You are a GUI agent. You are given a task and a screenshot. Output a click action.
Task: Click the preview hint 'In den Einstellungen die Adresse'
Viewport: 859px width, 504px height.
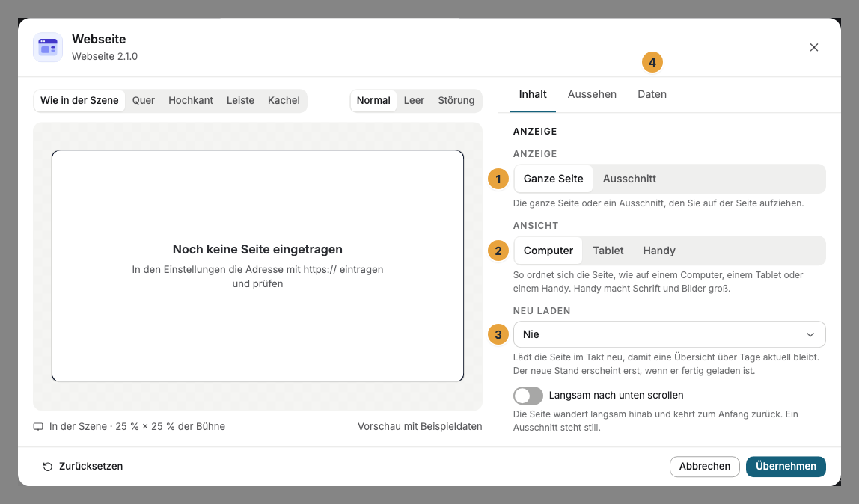[x=257, y=277]
